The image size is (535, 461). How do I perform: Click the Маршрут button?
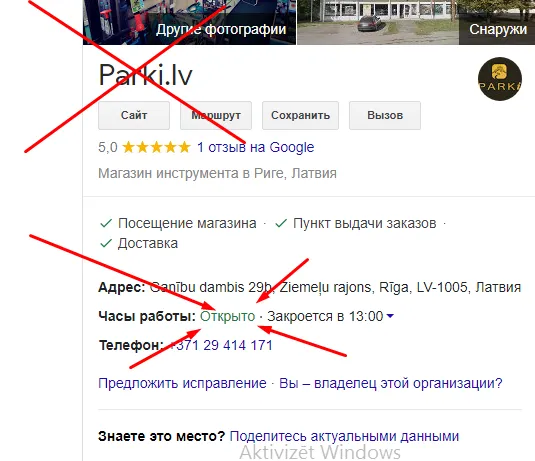click(216, 115)
